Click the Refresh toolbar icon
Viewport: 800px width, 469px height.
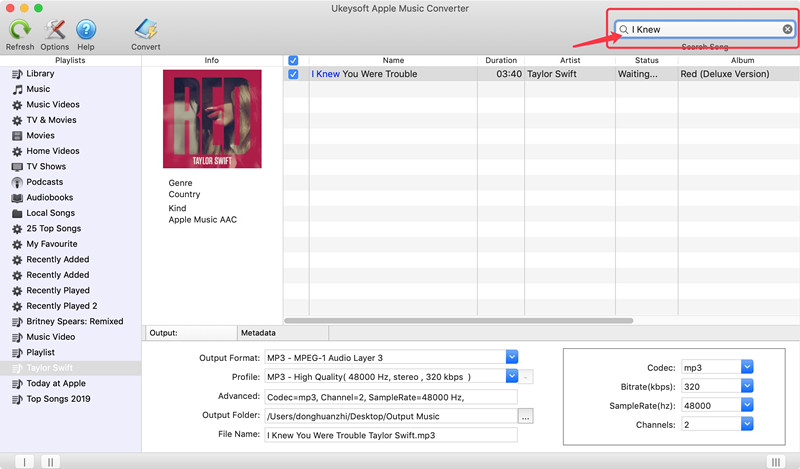pos(20,30)
